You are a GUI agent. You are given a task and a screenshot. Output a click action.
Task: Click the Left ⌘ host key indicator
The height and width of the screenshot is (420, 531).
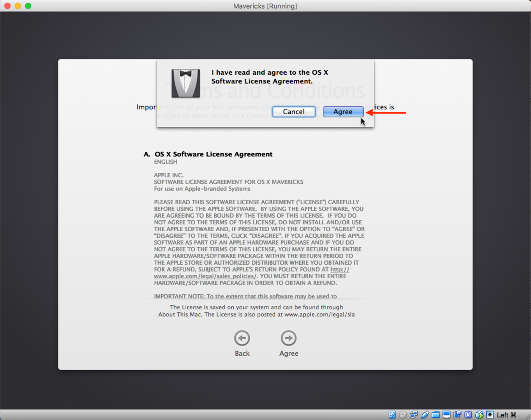pyautogui.click(x=506, y=415)
